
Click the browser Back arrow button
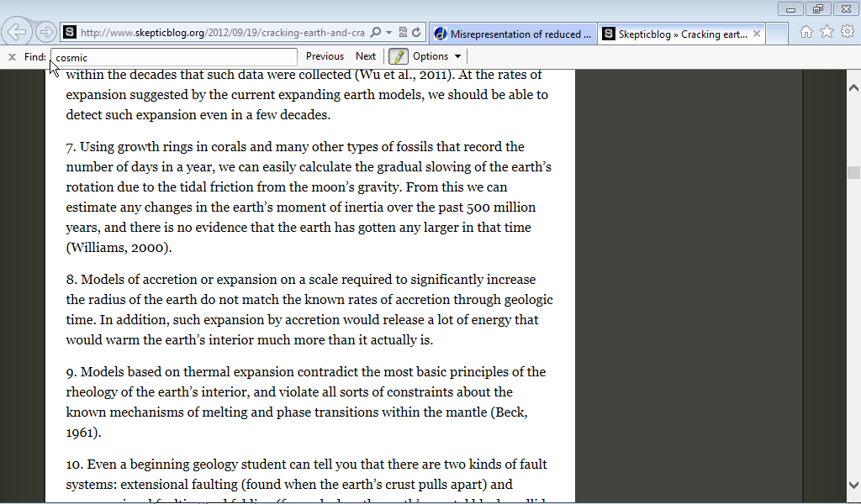tap(17, 33)
